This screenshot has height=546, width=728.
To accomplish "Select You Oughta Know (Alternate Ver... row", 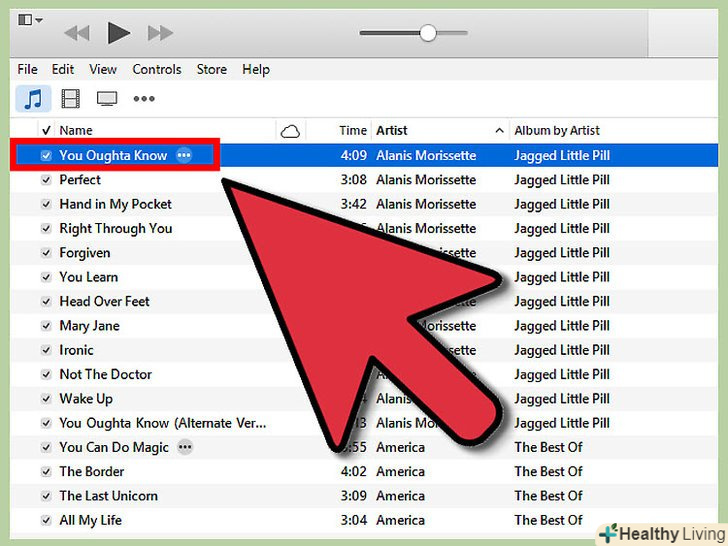I will click(162, 423).
